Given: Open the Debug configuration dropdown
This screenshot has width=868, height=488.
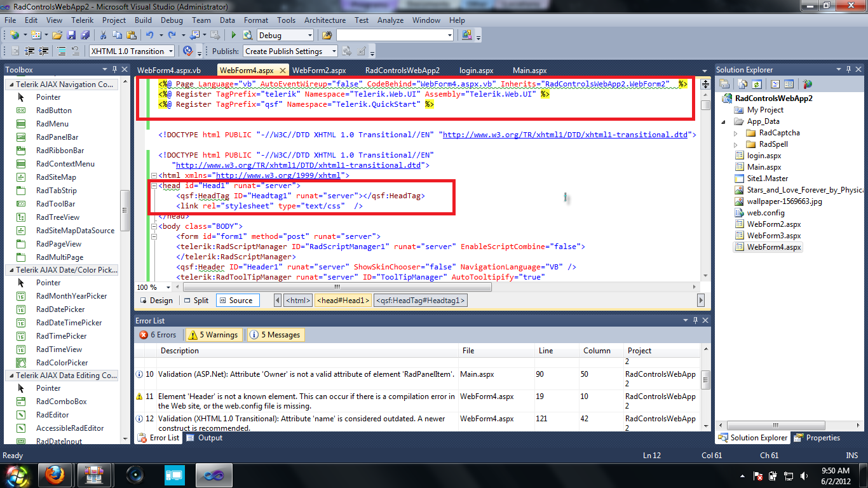Looking at the screenshot, I should (x=309, y=36).
